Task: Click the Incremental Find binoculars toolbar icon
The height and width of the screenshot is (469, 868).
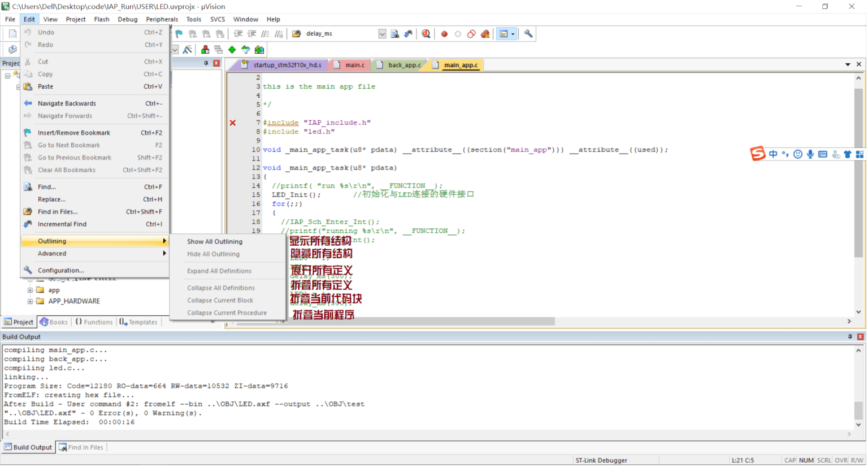Action: (x=408, y=34)
